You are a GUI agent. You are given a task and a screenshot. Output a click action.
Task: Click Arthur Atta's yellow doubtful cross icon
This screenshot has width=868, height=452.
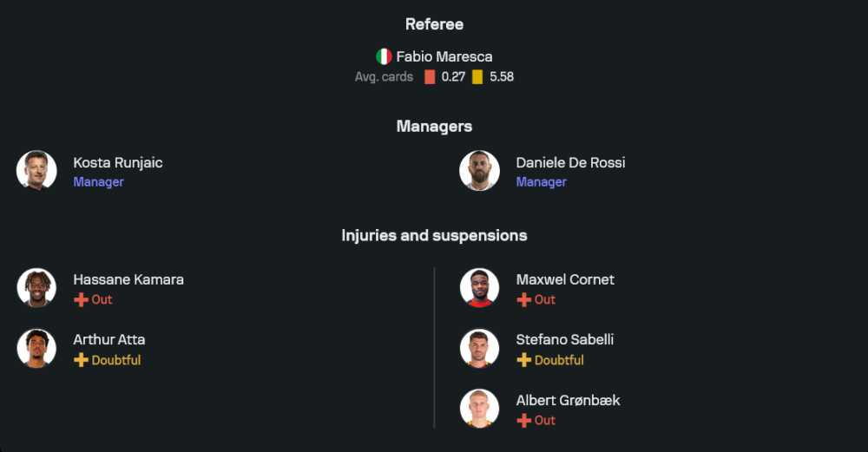click(81, 360)
